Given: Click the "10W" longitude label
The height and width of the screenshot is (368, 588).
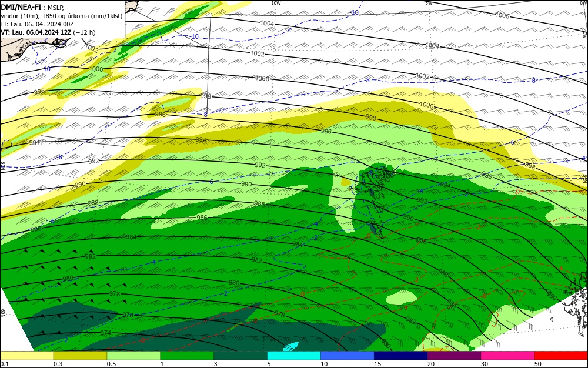Looking at the screenshot, I should 276,3.
